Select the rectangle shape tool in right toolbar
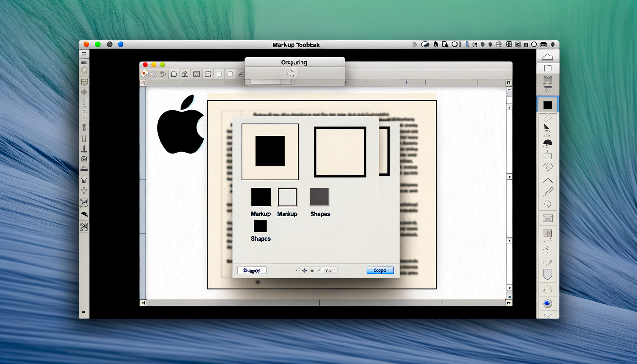This screenshot has height=364, width=637. [x=547, y=68]
